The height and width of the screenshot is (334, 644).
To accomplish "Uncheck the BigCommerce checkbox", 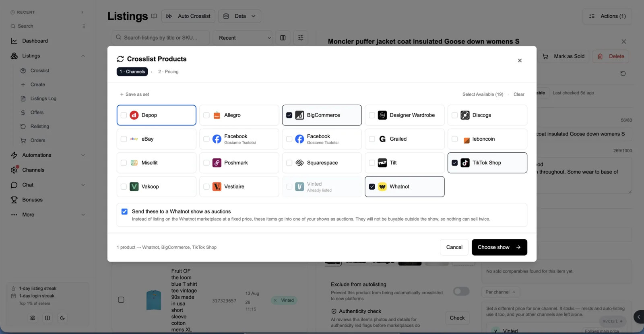I will tap(289, 115).
